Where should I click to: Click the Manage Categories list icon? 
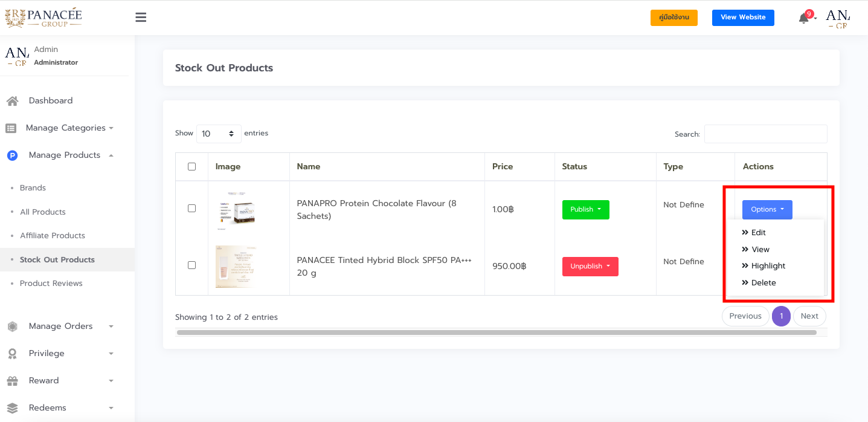click(x=11, y=128)
